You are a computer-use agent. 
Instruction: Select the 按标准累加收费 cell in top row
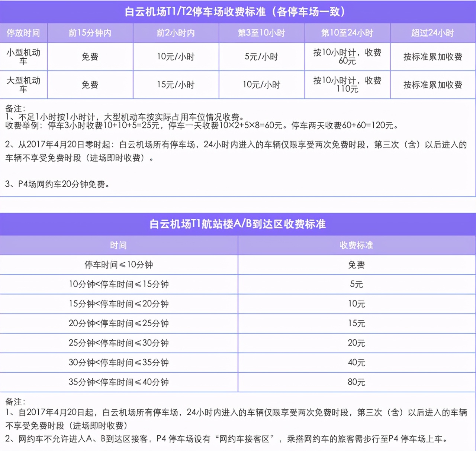(x=432, y=56)
